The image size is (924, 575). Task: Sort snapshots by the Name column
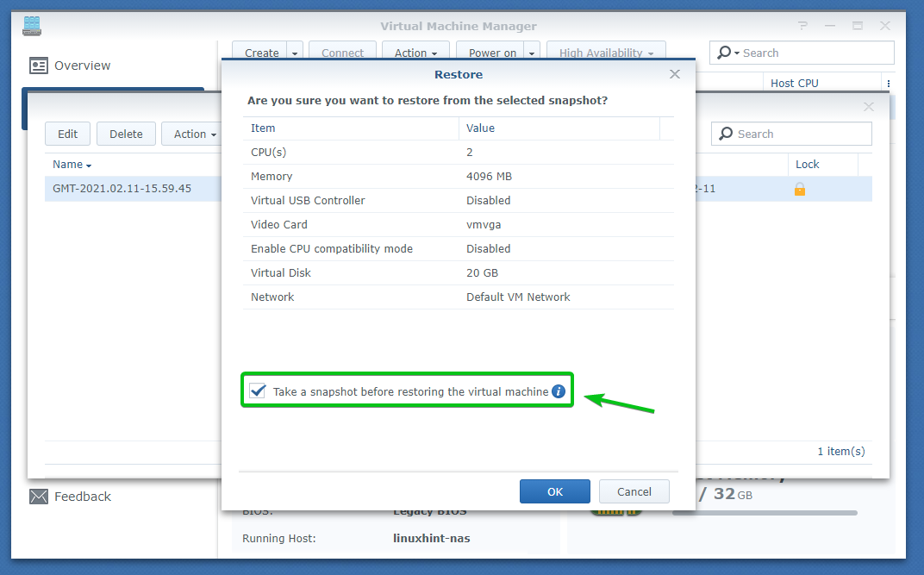(x=72, y=165)
